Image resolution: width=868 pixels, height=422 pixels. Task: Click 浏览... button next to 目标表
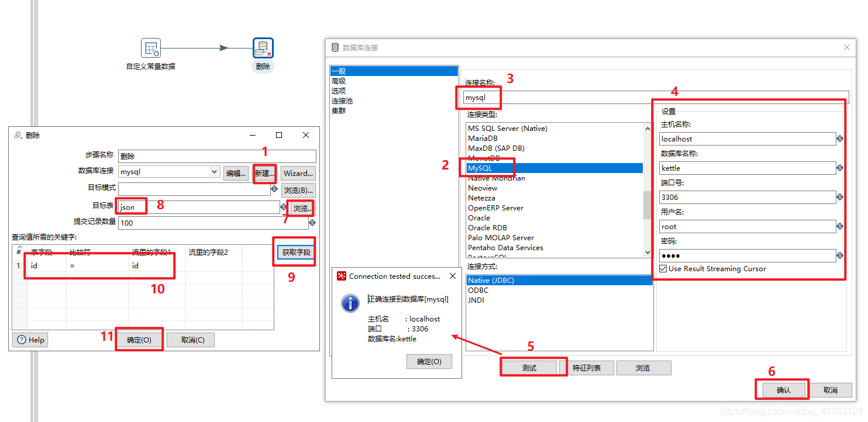coord(302,208)
